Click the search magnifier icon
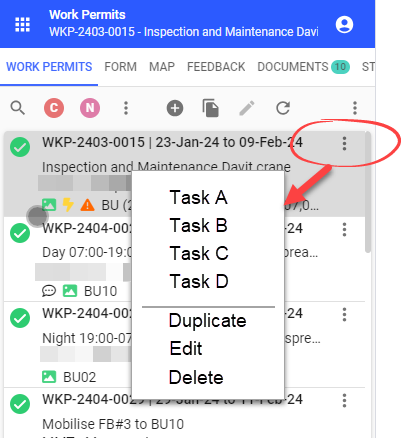401x438 pixels. 18,108
